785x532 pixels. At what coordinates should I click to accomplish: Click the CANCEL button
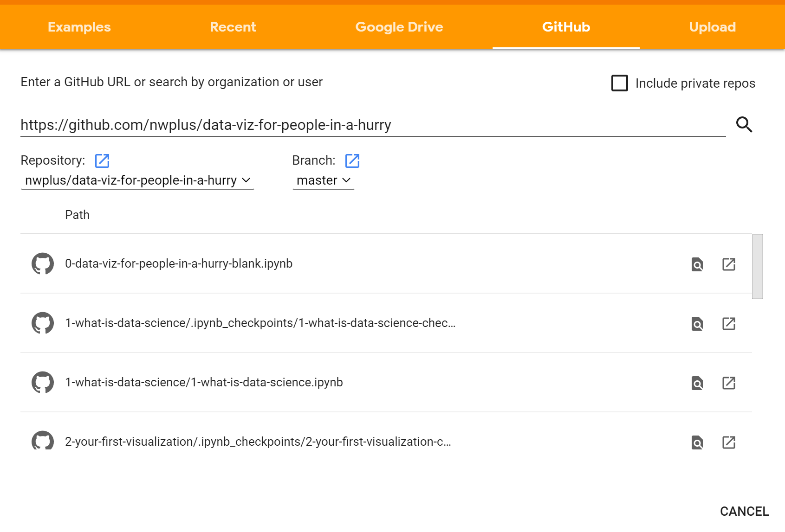[744, 511]
